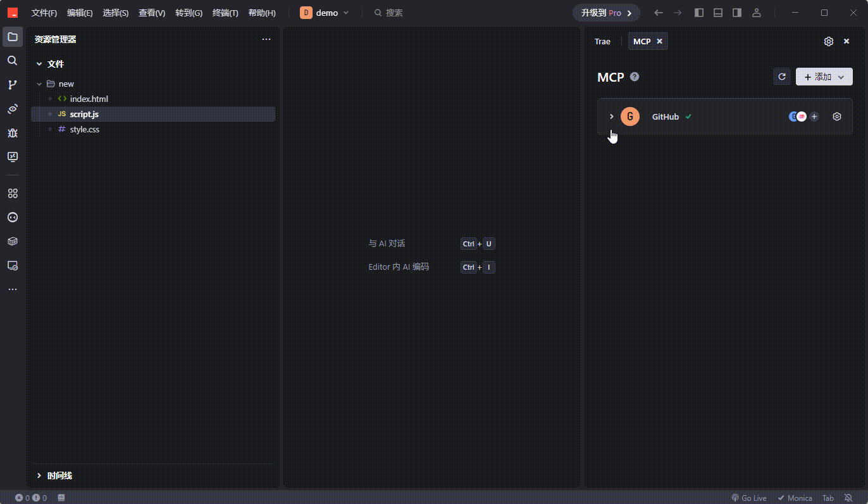The height and width of the screenshot is (504, 868).
Task: Open settings gear on the GitHub MCP server
Action: click(x=836, y=117)
